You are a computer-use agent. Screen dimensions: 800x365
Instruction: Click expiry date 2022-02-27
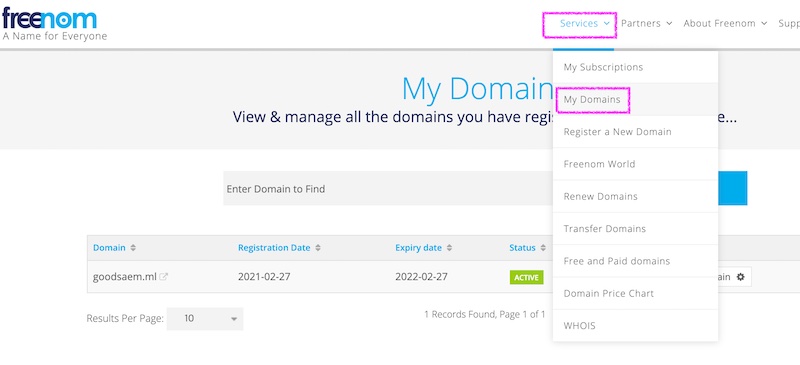pyautogui.click(x=421, y=277)
